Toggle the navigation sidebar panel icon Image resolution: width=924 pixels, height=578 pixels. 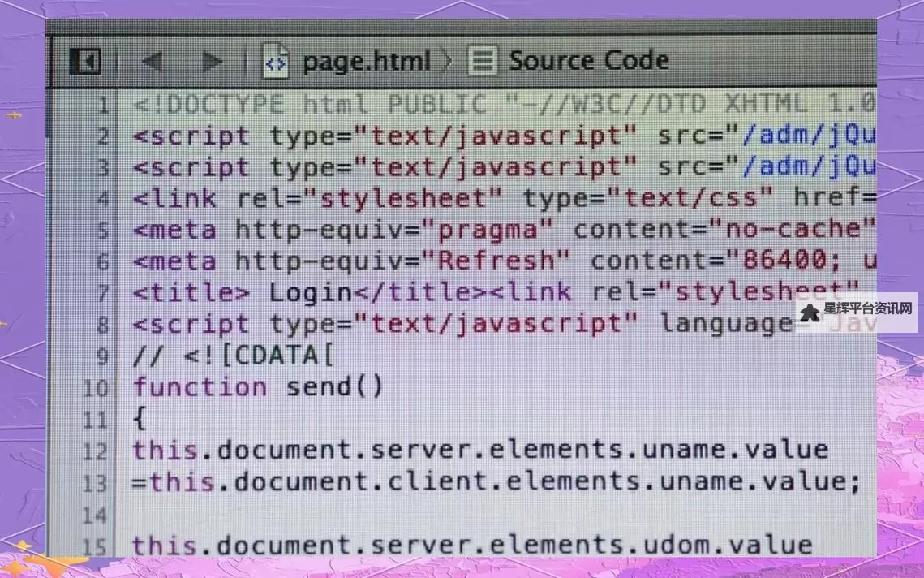pos(84,62)
